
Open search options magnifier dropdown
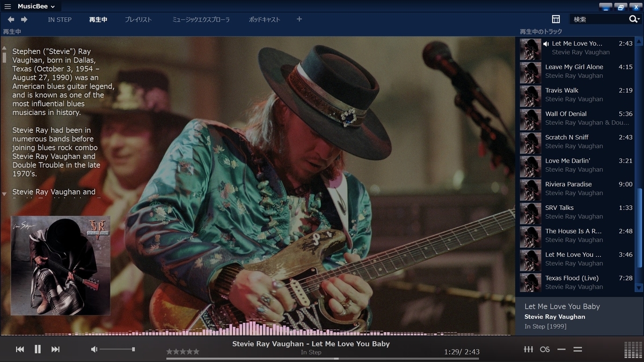click(634, 19)
